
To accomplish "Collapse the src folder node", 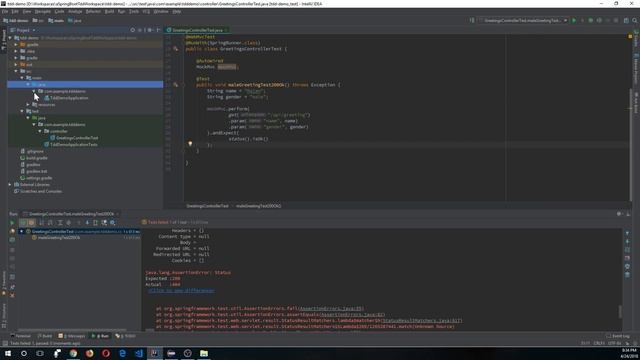I will 16,71.
